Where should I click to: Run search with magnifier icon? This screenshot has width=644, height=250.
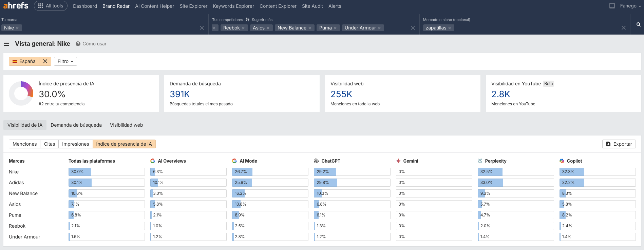coord(638,24)
